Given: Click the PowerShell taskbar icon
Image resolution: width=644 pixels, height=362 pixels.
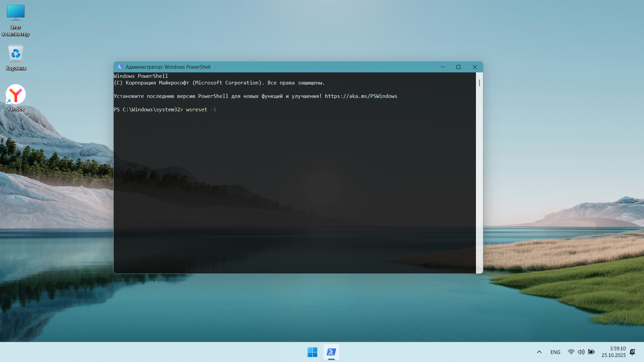Looking at the screenshot, I should pyautogui.click(x=331, y=352).
